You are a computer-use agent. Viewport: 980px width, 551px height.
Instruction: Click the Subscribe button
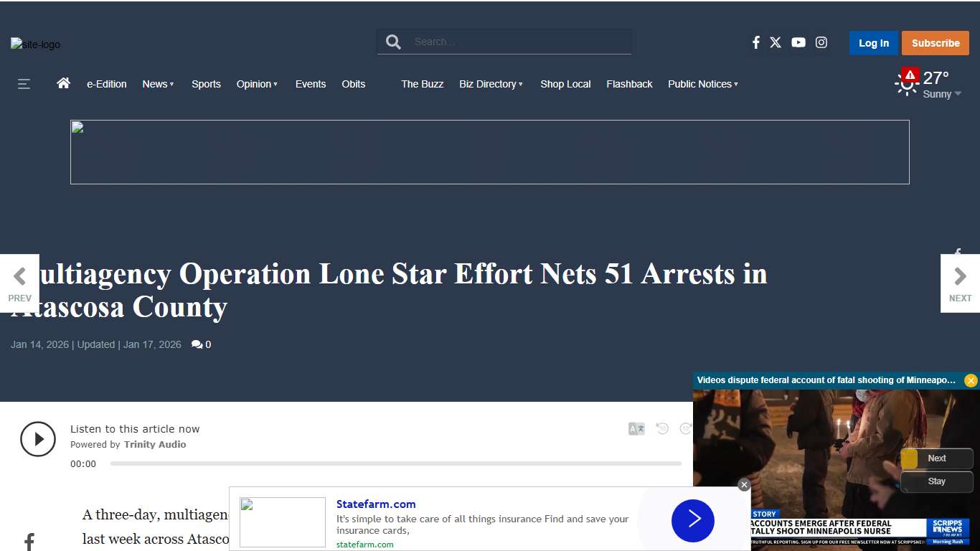coord(936,42)
